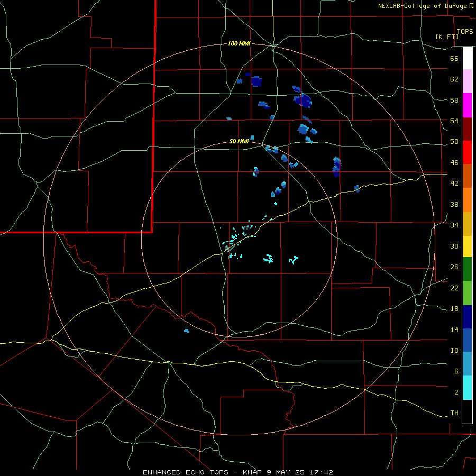
Task: Select the dark red legend swatch
Action: coord(467,129)
